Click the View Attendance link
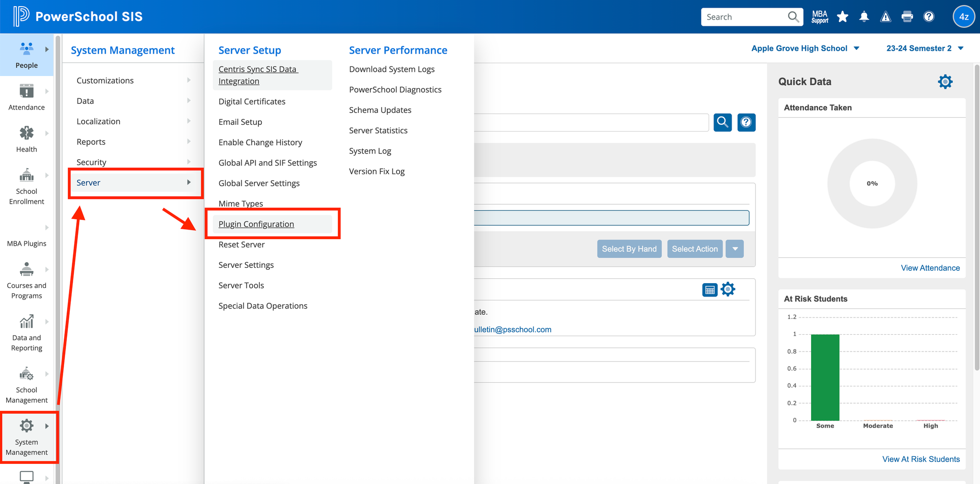980x484 pixels. tap(930, 268)
